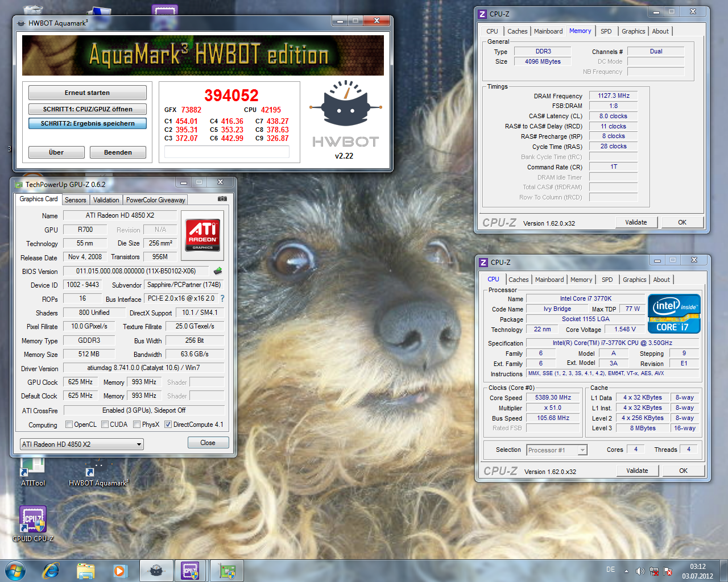Click Validate in the memory CPU-Z window

(x=636, y=222)
